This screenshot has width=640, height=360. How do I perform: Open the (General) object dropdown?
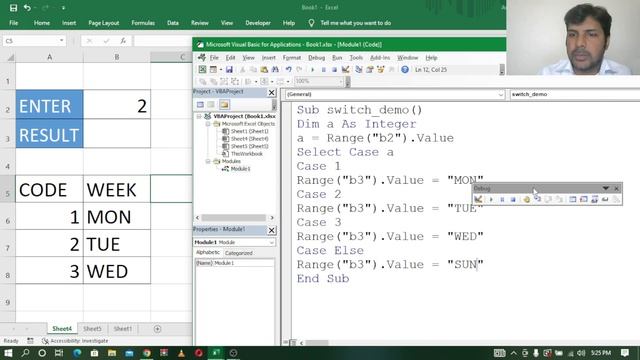[501, 95]
